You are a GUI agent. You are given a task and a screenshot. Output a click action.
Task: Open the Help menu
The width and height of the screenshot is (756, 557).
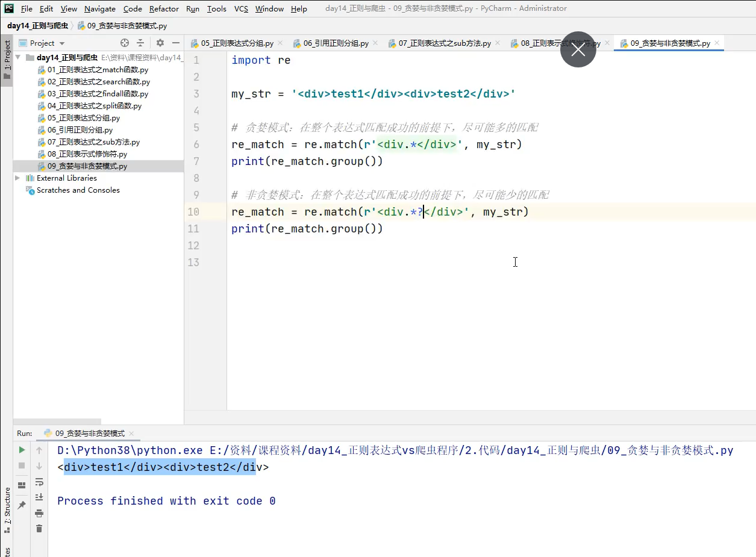point(299,8)
